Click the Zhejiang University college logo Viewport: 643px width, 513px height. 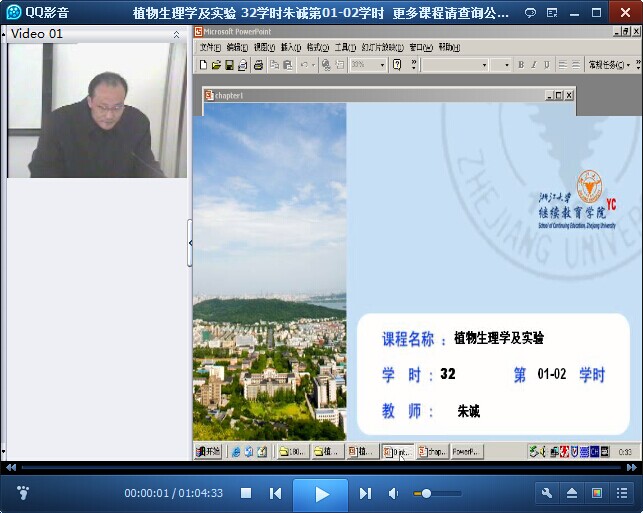click(x=577, y=200)
